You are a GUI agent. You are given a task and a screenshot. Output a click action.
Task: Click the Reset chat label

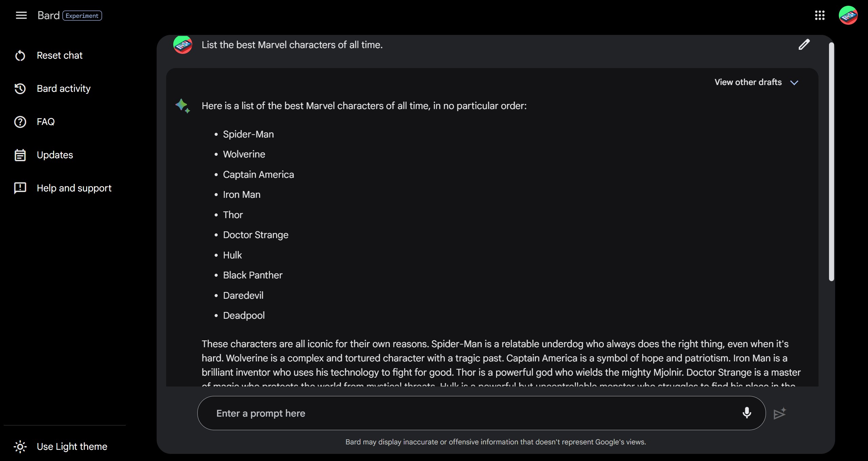60,56
